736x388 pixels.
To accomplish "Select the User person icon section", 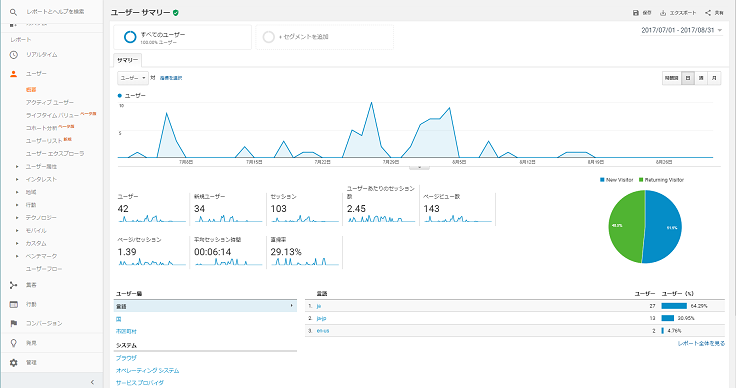I will [14, 74].
